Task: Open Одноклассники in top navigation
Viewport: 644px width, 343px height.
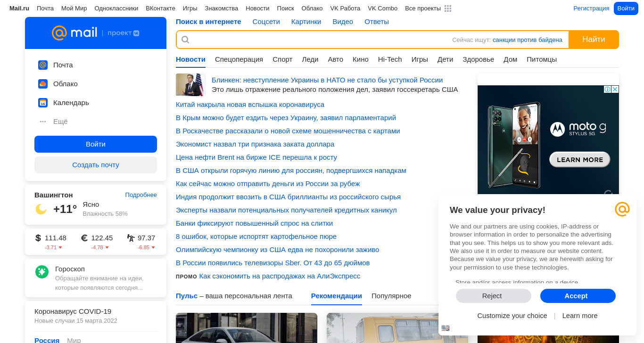Action: pyautogui.click(x=116, y=8)
